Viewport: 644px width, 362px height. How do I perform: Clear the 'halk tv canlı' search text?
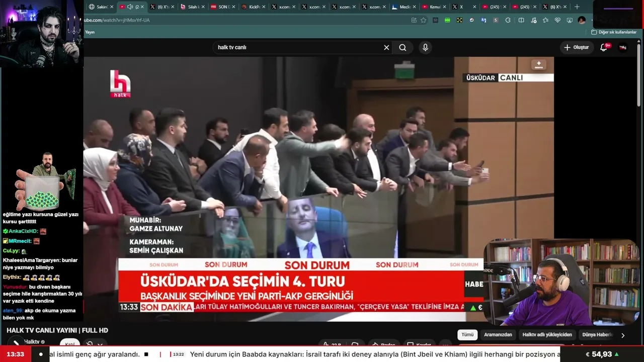coord(386,47)
